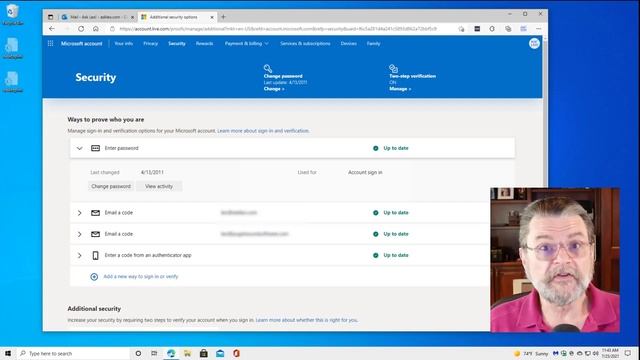The image size is (640, 360).
Task: Click the Change password button
Action: (111, 187)
